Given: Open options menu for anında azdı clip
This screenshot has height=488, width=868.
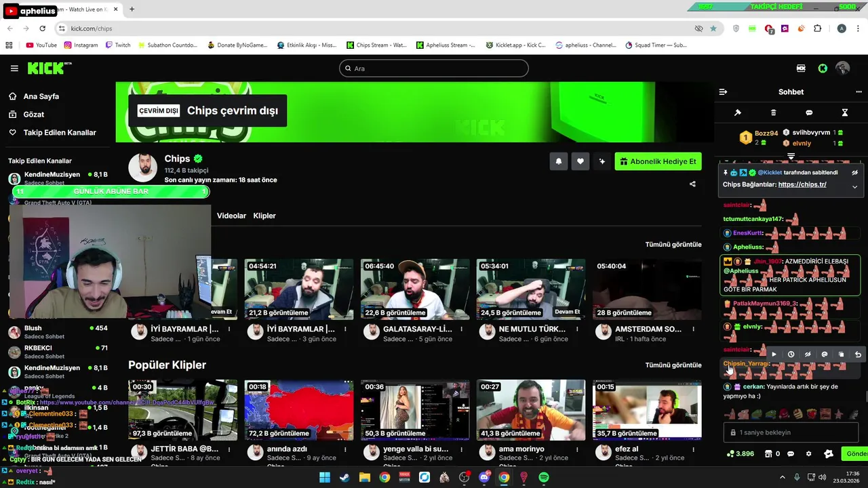Looking at the screenshot, I should click(346, 449).
